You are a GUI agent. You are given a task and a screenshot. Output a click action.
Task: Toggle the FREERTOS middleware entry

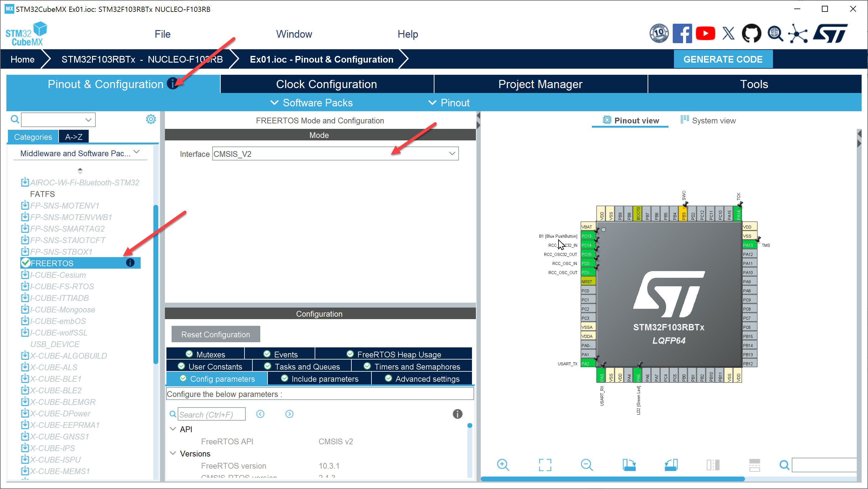(52, 263)
